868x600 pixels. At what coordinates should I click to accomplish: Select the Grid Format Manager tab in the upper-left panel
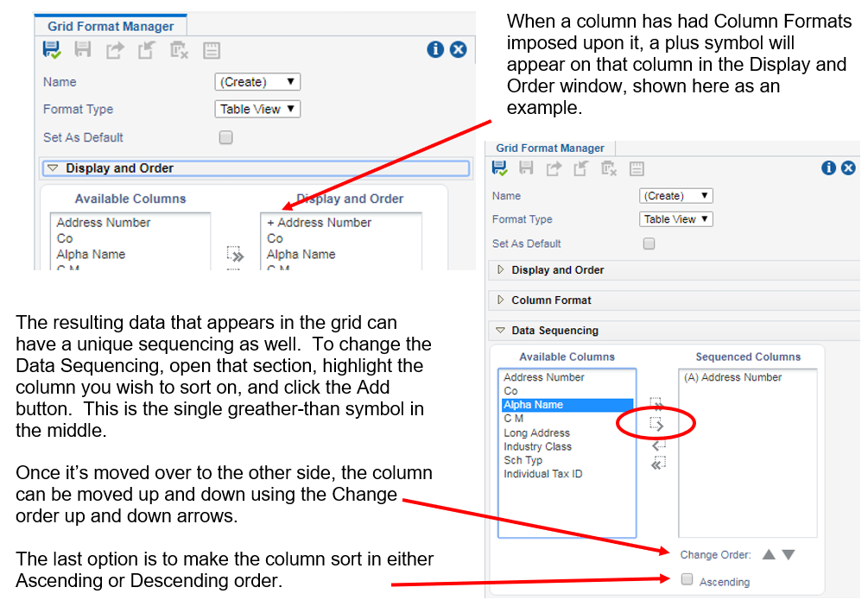111,27
